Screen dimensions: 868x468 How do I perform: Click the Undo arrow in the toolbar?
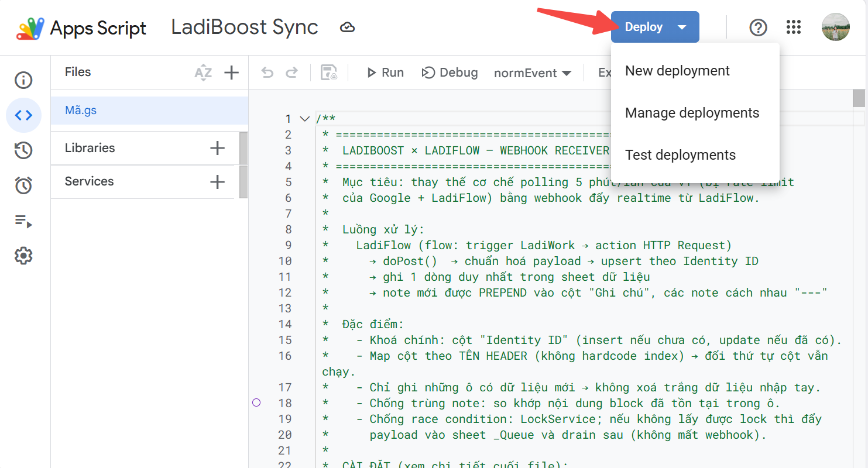coord(267,73)
